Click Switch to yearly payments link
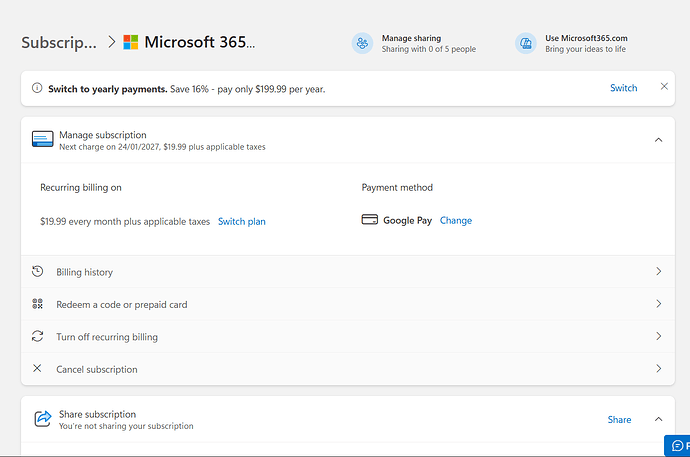Viewport: 690px width, 457px height. click(623, 88)
